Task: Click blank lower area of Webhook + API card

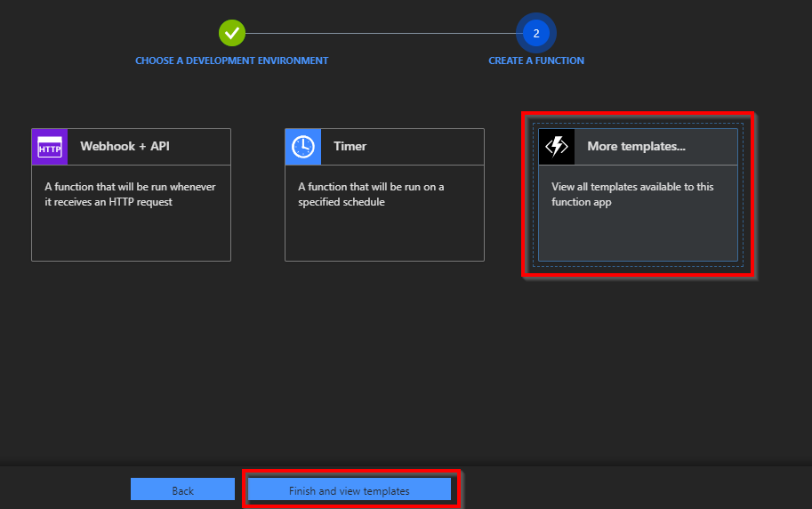Action: tap(131, 236)
